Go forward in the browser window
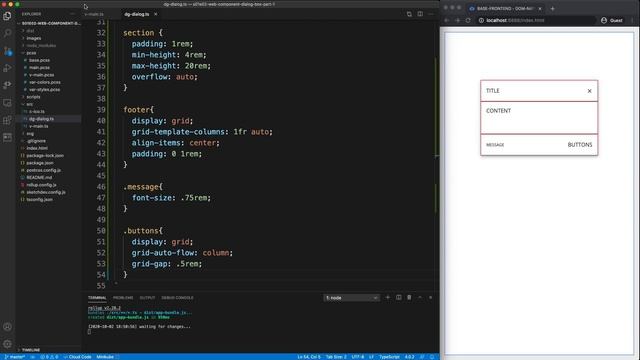Screen dimensions: 640x360 pos(457,20)
